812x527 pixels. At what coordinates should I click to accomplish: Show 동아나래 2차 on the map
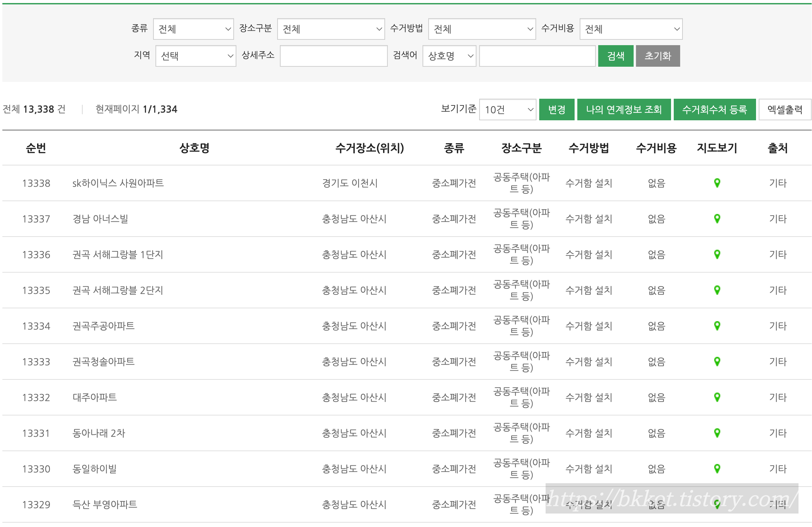pyautogui.click(x=717, y=433)
